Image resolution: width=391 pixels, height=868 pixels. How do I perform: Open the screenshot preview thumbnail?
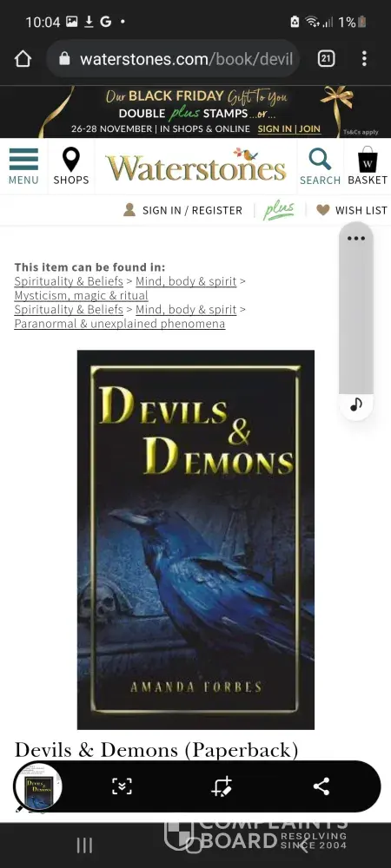tap(37, 786)
